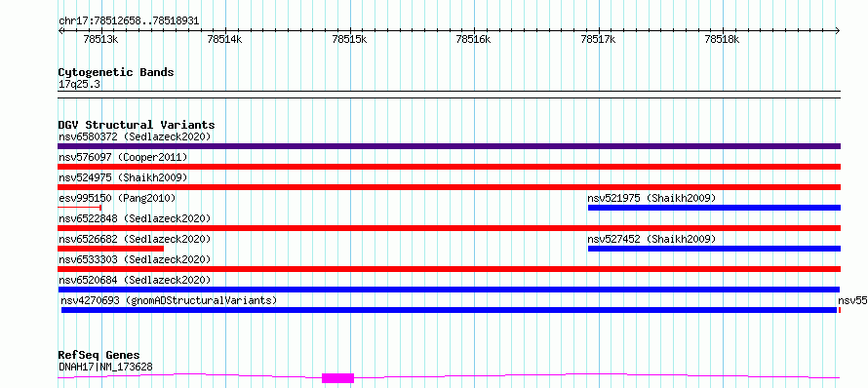The image size is (868, 388).
Task: Open nsv6533303 (Sedlazeck2020) variant label
Action: coord(135,259)
